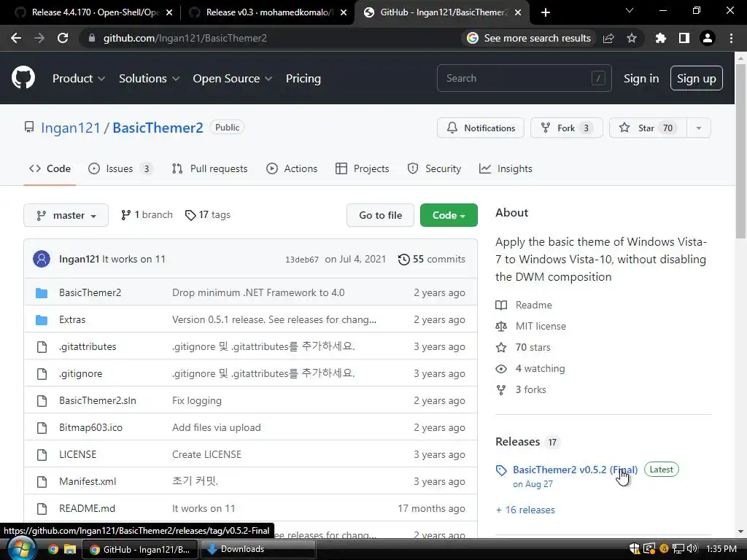Click the page vertical scrollbar thumb
This screenshot has height=560, width=747.
[740, 150]
